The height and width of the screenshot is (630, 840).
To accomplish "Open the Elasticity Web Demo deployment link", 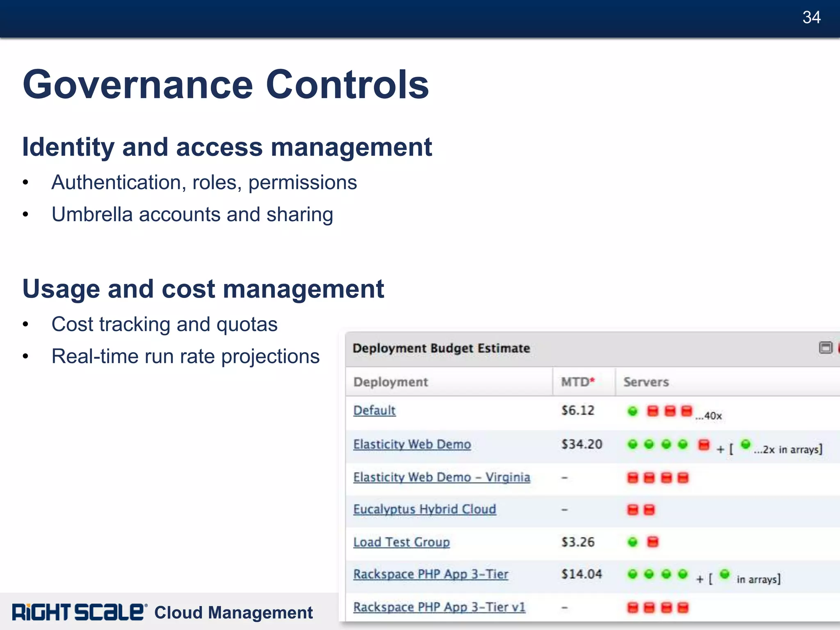I will click(x=412, y=444).
